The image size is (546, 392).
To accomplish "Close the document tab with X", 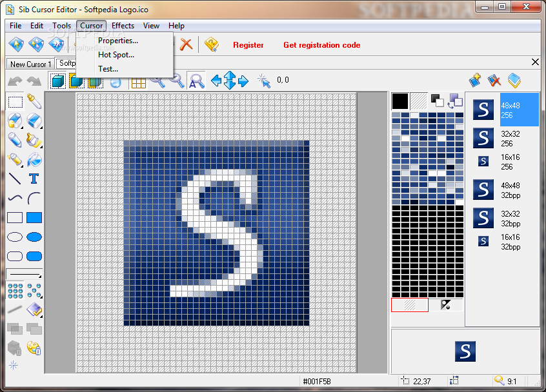I will pos(535,63).
